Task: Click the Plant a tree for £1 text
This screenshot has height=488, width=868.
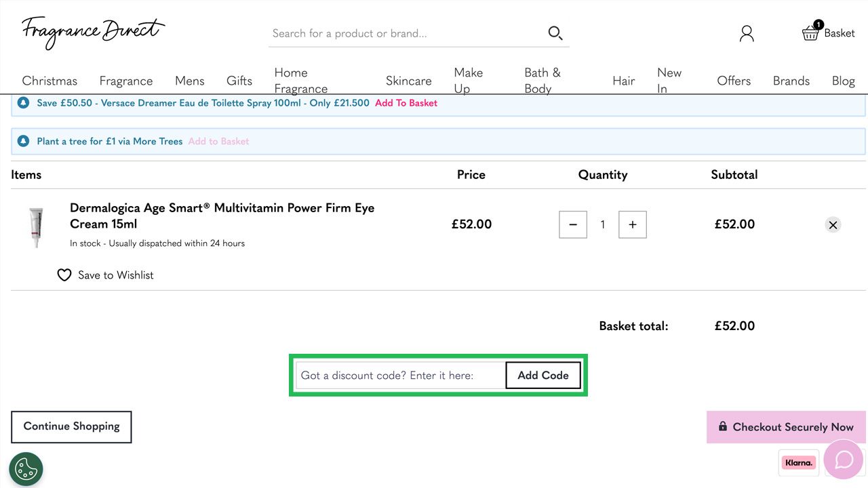Action: click(x=110, y=141)
